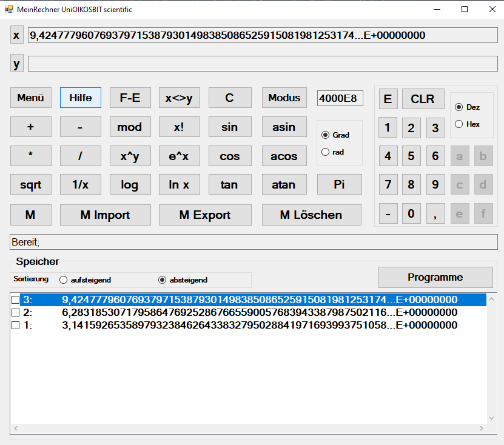This screenshot has height=445, width=504.
Task: Choose aufsteigend sort order
Action: pyautogui.click(x=64, y=280)
